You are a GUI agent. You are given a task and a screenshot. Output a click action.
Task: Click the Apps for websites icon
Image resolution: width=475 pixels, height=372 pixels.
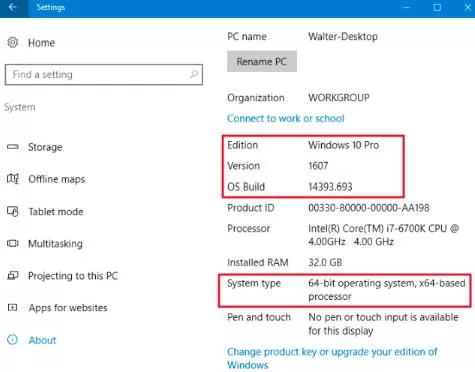click(13, 307)
